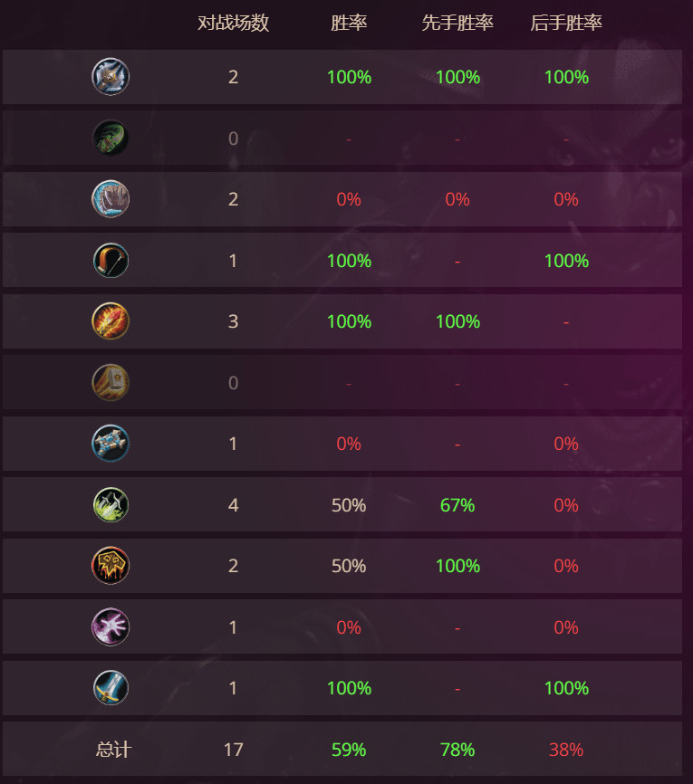Image resolution: width=693 pixels, height=784 pixels.
Task: Click the Death Knight class icon
Action: click(111, 77)
